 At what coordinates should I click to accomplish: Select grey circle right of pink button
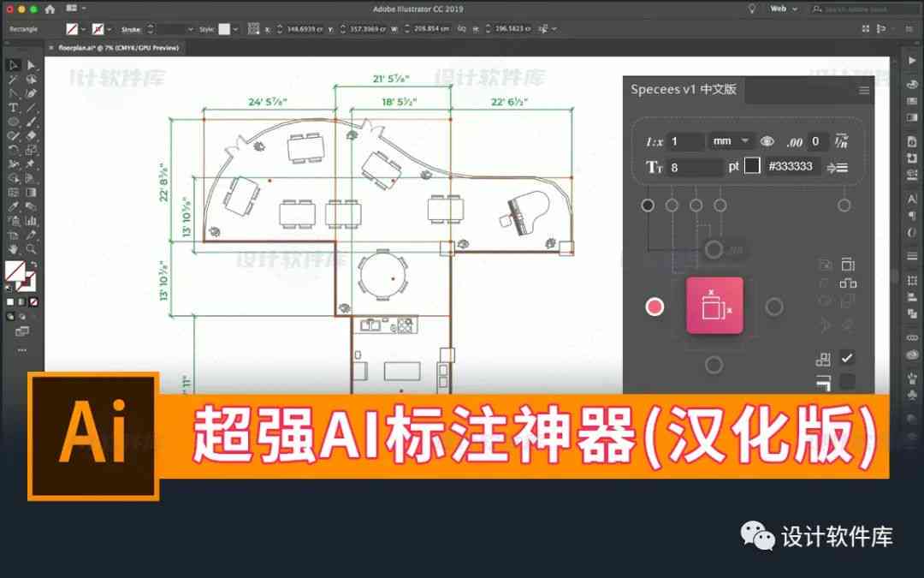pyautogui.click(x=774, y=307)
